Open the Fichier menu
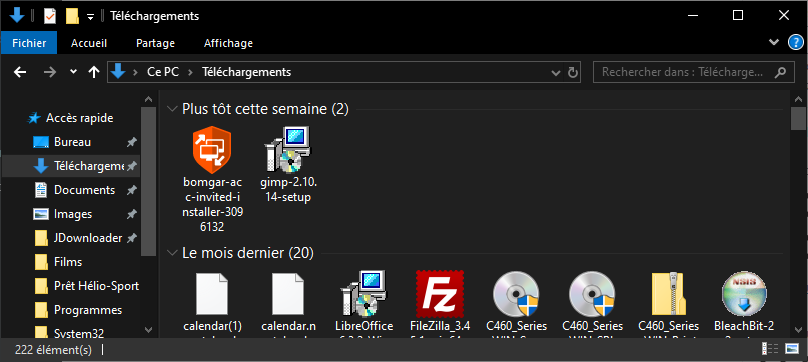The height and width of the screenshot is (362, 808). (x=29, y=43)
